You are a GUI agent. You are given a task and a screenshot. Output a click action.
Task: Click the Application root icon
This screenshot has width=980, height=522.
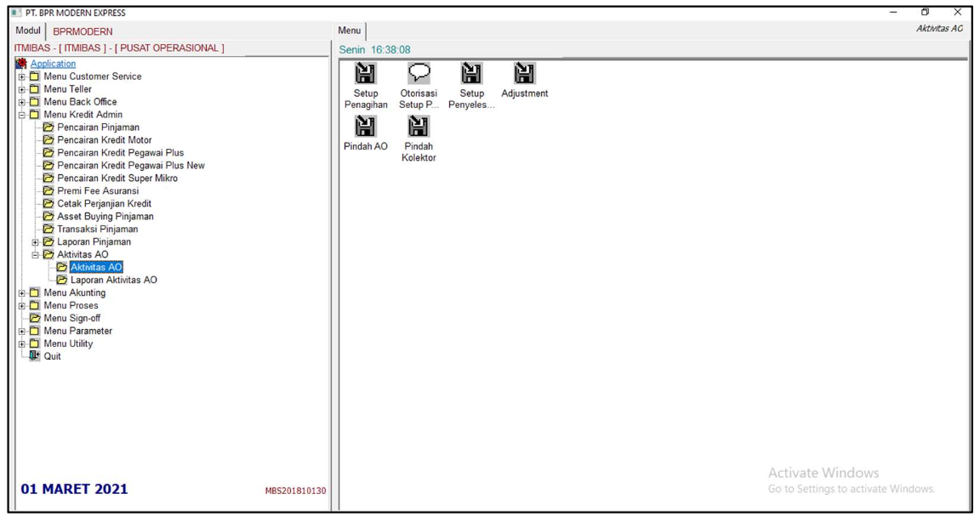point(23,64)
